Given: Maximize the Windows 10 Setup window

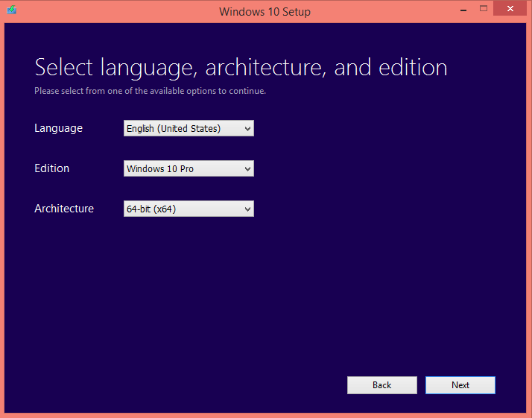Looking at the screenshot, I should coord(484,9).
